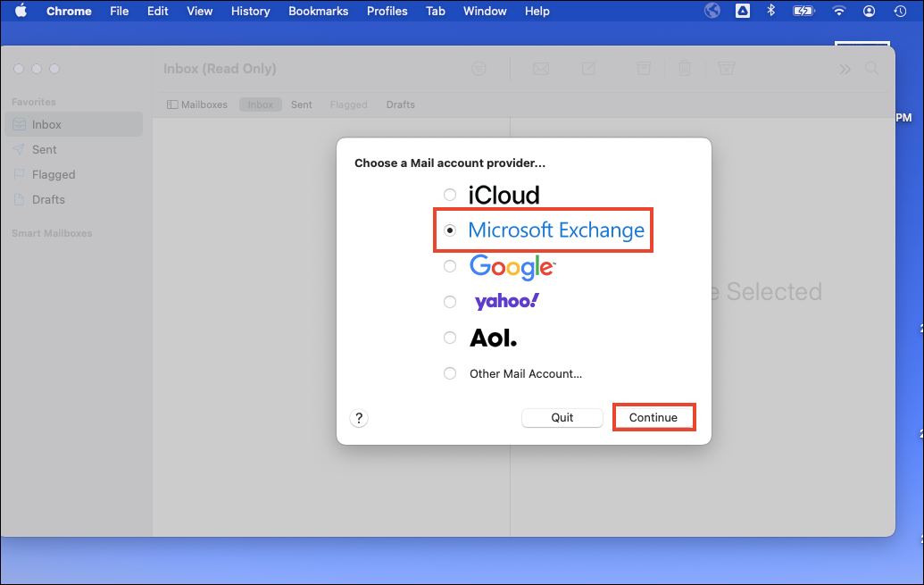This screenshot has width=924, height=585.
Task: Click the help question mark button
Action: pos(359,418)
